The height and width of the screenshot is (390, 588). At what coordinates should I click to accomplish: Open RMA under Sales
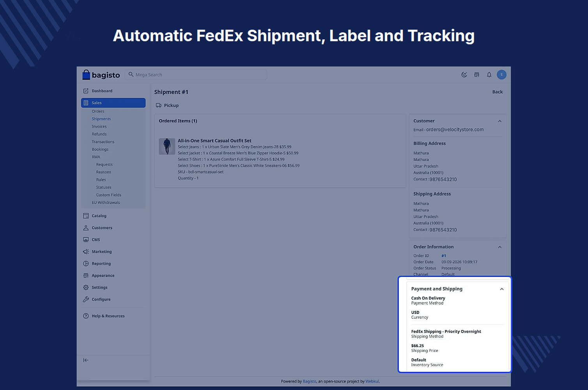click(96, 157)
